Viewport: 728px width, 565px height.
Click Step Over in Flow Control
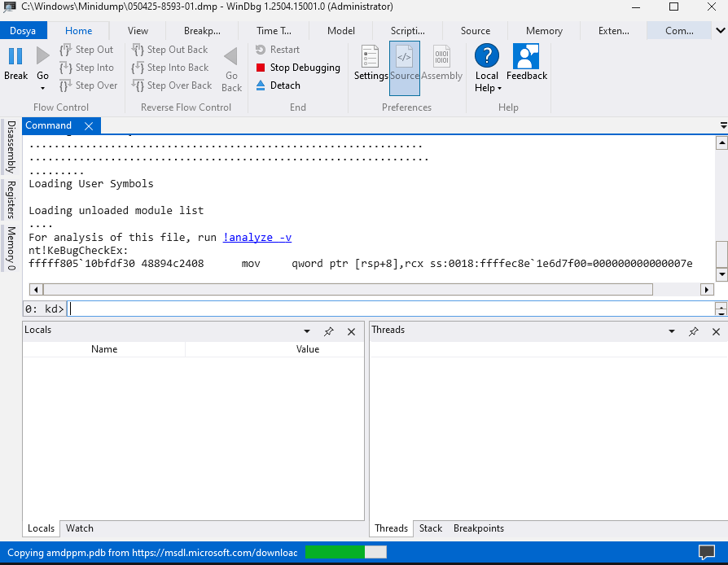coord(89,85)
